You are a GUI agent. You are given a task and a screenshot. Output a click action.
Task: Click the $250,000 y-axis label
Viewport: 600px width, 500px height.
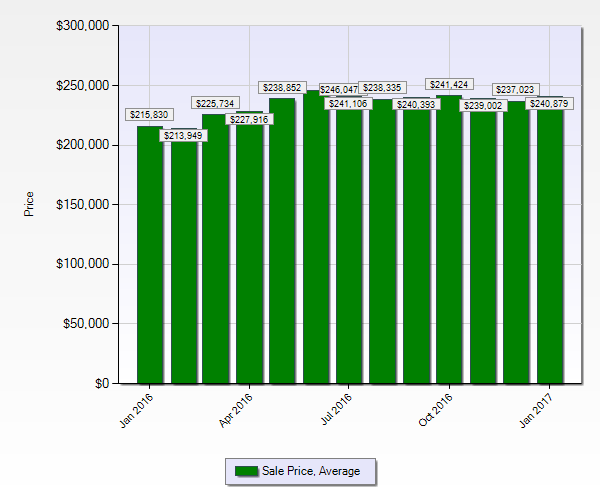point(83,85)
